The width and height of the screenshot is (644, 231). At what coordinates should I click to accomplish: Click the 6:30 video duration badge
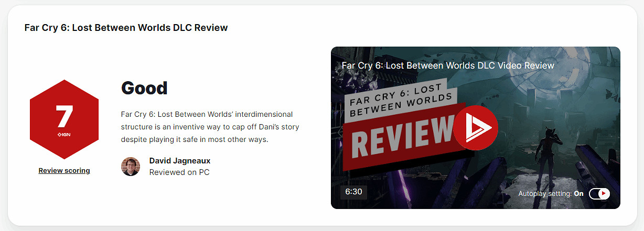point(353,192)
